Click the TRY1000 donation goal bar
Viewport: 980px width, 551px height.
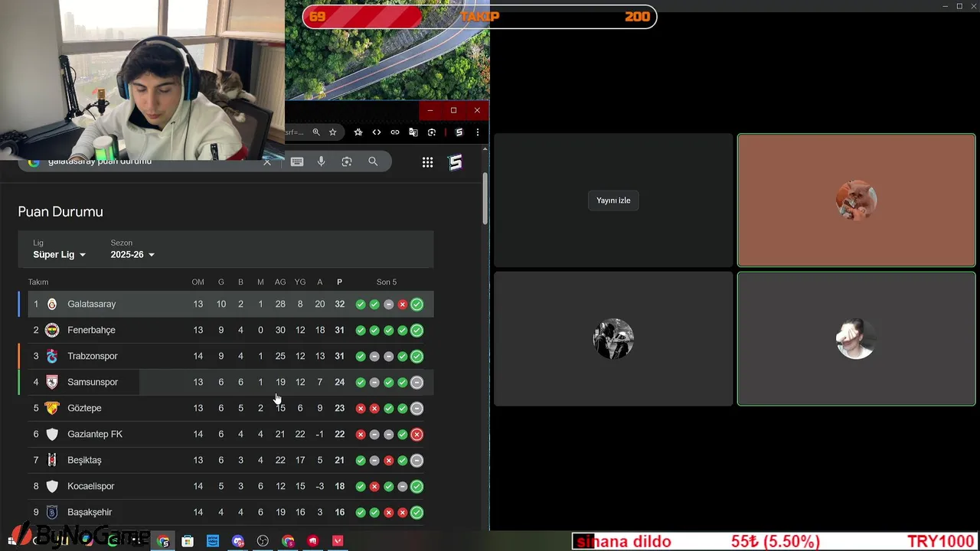[x=776, y=542]
